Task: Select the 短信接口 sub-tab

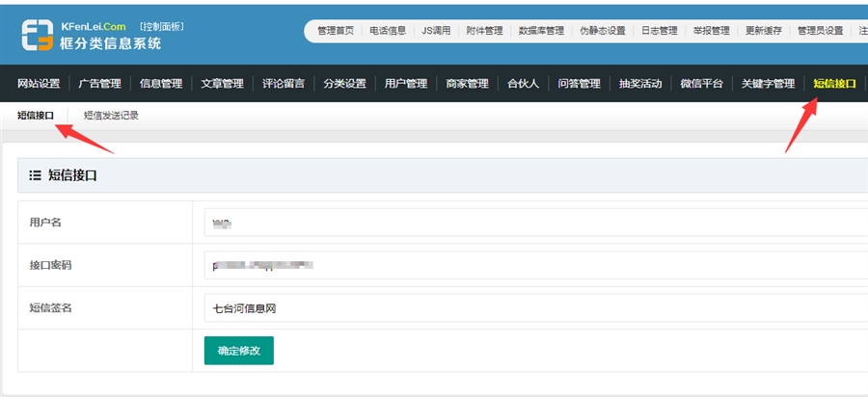Action: click(35, 116)
